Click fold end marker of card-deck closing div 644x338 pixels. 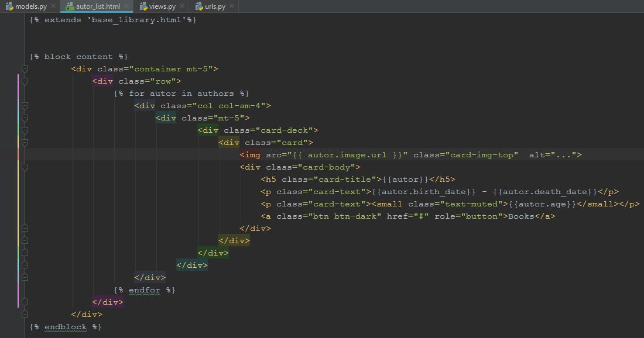click(25, 253)
